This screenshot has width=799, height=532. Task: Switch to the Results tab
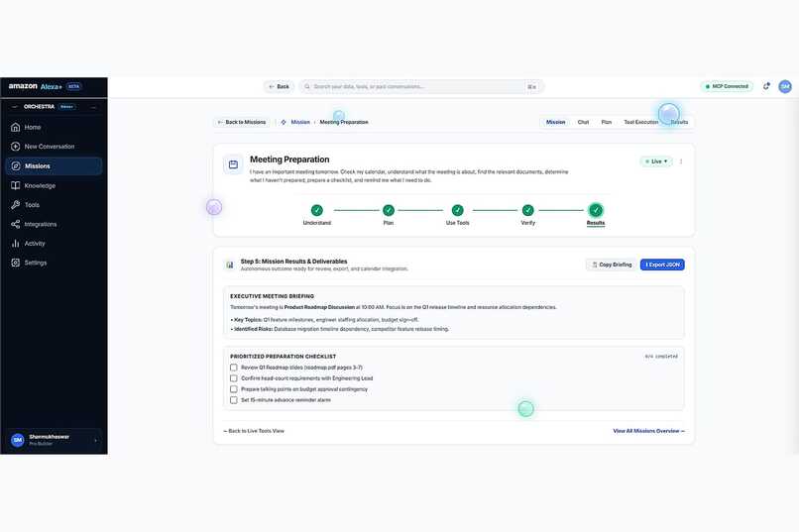point(679,122)
